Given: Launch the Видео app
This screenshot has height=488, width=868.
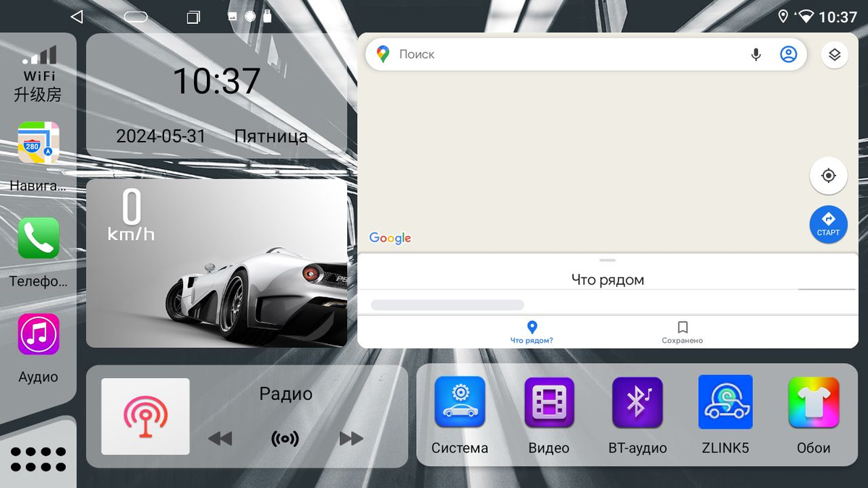Looking at the screenshot, I should [x=549, y=403].
